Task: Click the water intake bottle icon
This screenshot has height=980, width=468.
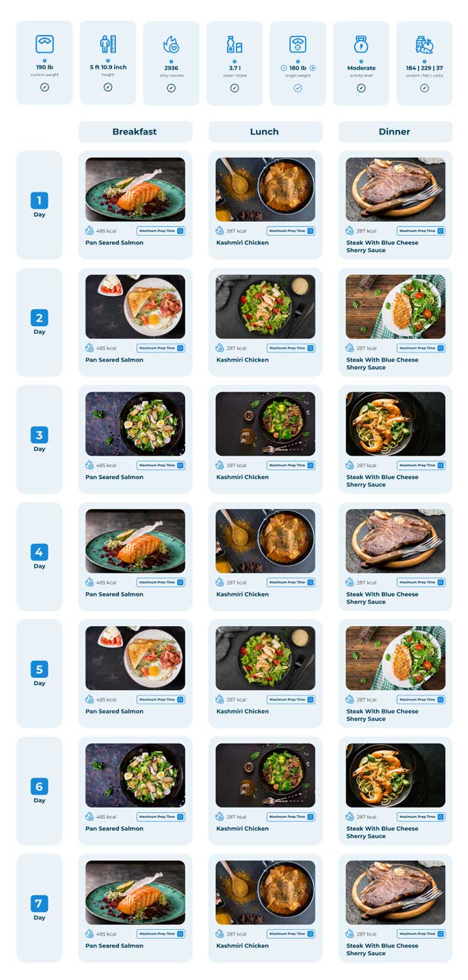Action: (x=235, y=44)
